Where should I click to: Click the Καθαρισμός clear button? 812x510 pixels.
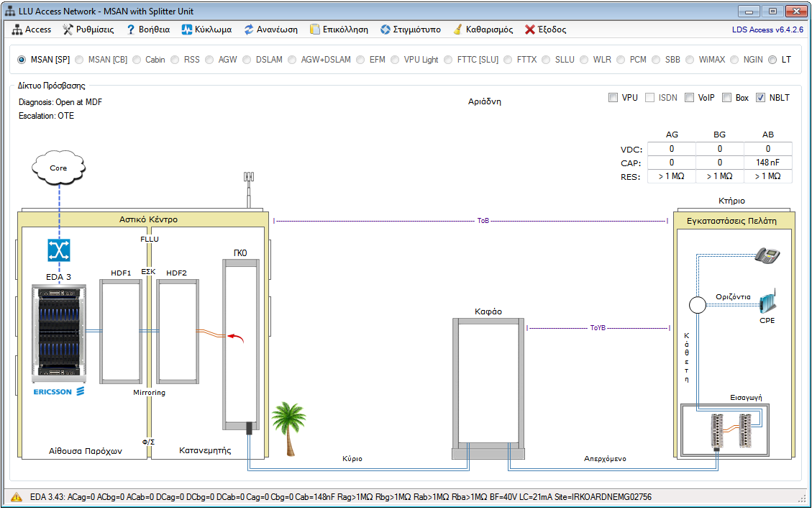tap(483, 29)
